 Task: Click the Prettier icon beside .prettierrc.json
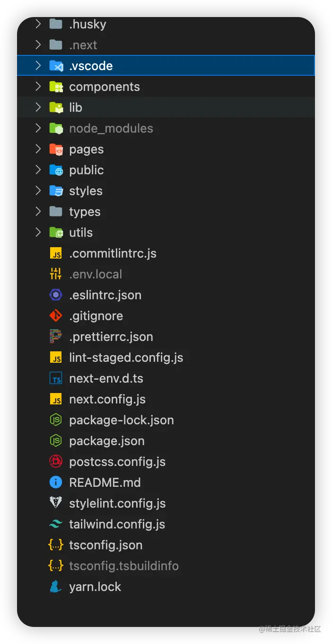[x=56, y=337]
